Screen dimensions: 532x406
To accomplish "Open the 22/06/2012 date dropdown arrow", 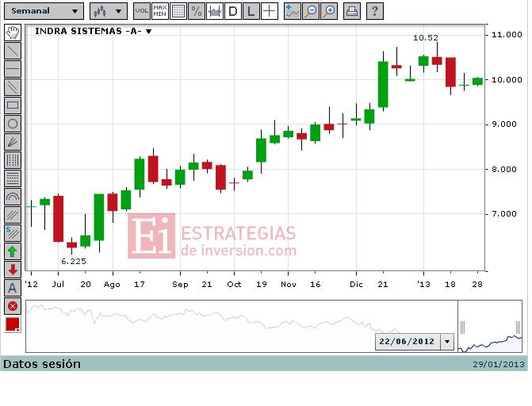I will click(x=447, y=342).
